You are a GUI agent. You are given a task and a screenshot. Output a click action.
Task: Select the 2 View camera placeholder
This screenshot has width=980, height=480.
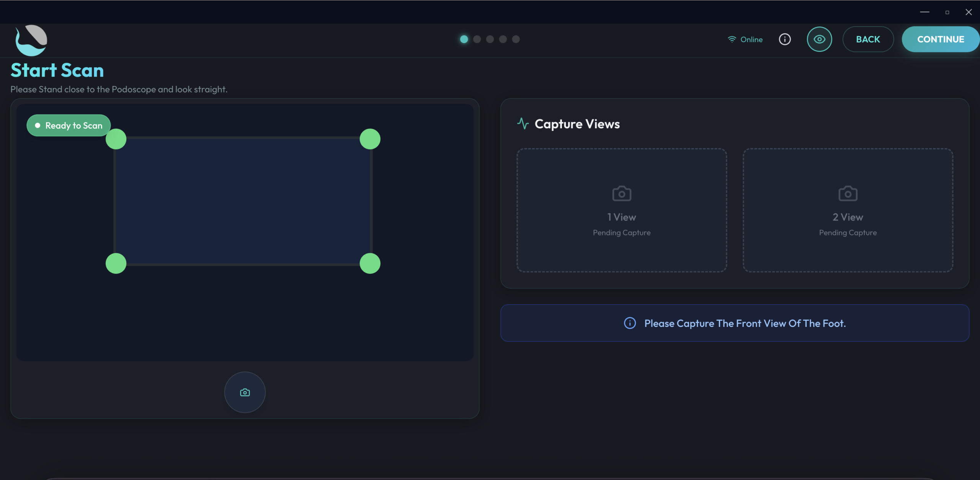(x=848, y=210)
